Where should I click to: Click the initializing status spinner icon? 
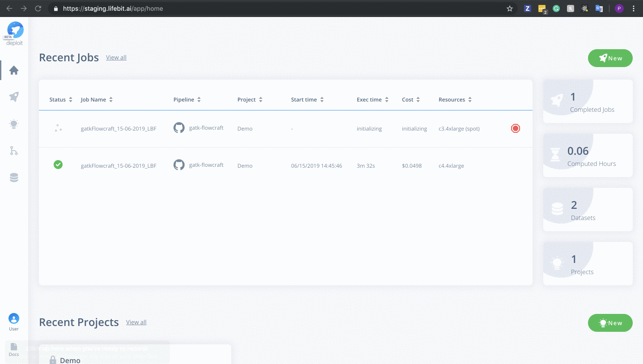point(58,128)
